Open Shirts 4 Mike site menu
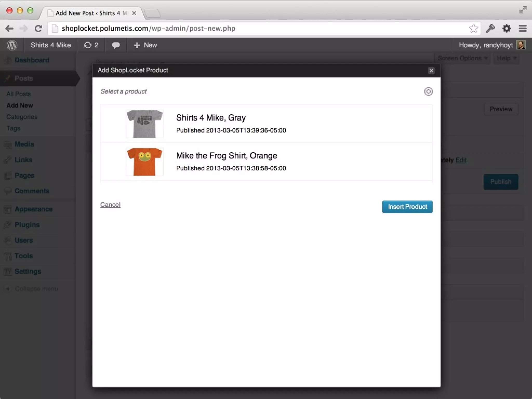This screenshot has height=399, width=532. [x=51, y=45]
